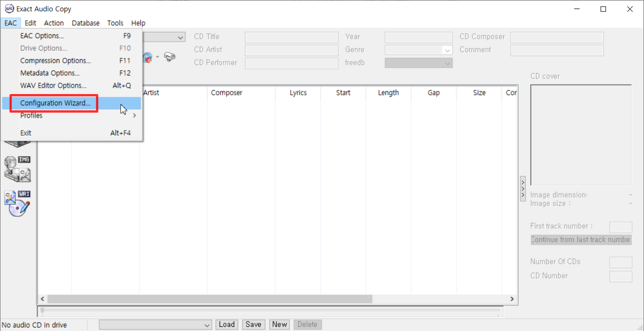644x331 pixels.
Task: Click the Year input field
Action: [419, 37]
